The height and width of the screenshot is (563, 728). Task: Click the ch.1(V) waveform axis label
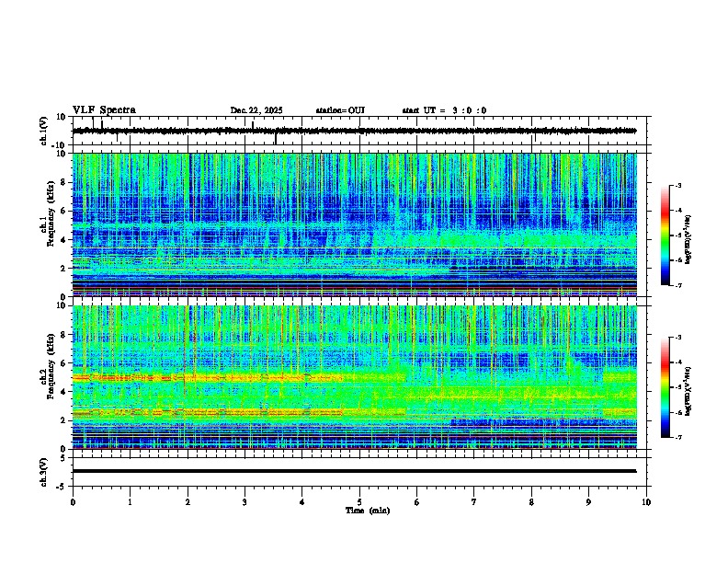[44, 131]
